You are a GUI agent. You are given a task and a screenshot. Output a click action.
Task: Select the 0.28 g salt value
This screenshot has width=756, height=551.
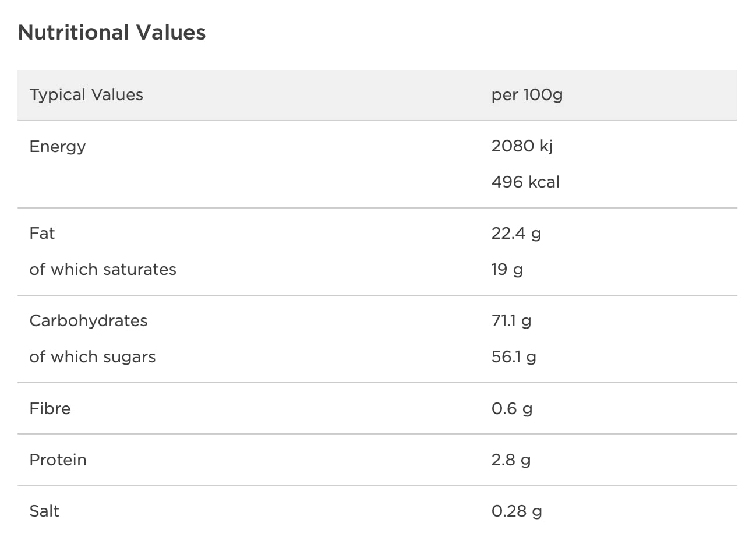tap(516, 511)
